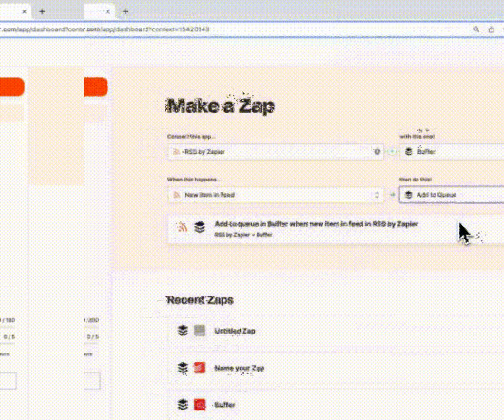
Task: Click the up-down arrows on New Item in Feed
Action: 377,195
